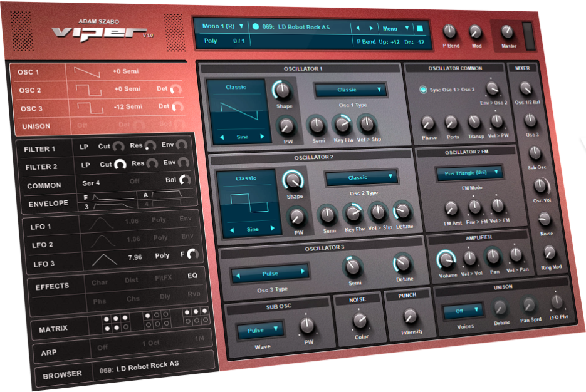Click the Oscillator 2 Detune knob

(403, 211)
